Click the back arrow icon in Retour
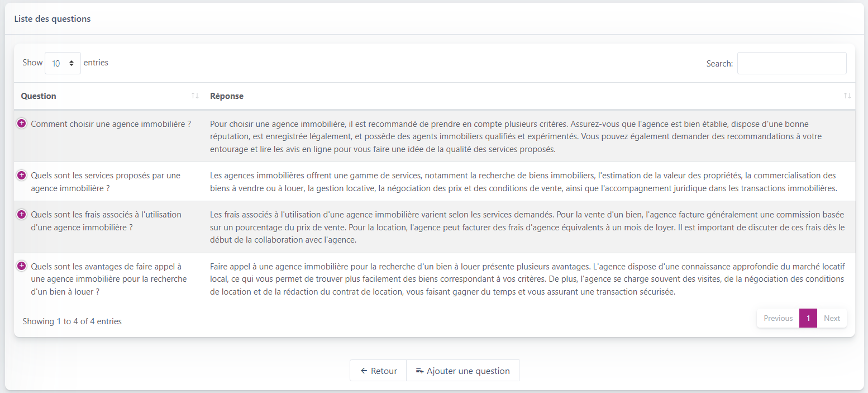Screen dimensions: 868x393 point(364,371)
